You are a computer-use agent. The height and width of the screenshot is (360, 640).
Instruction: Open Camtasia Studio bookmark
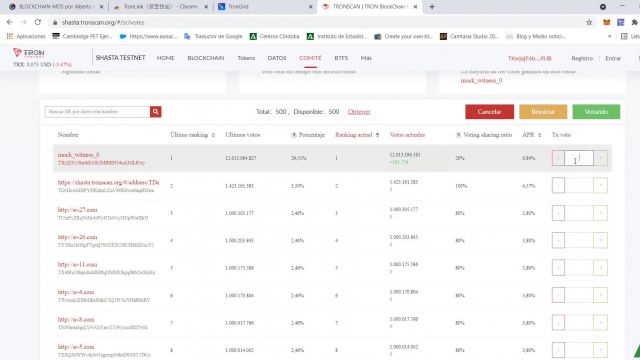(x=469, y=36)
